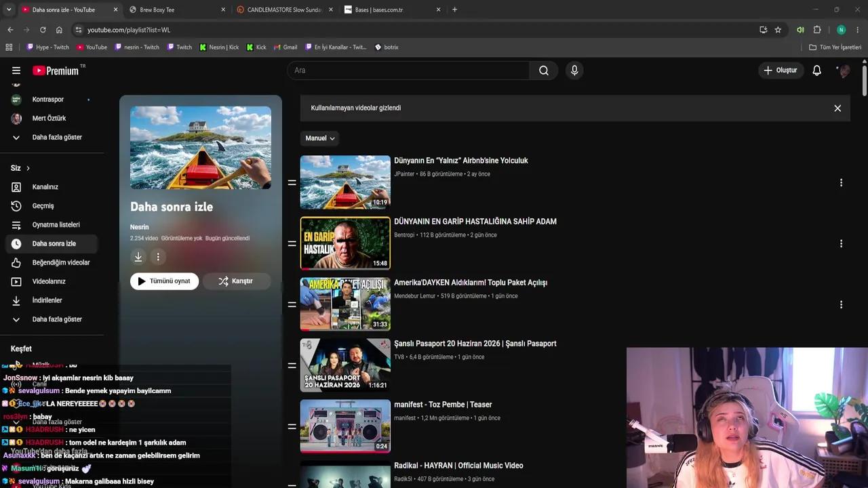Open the Mert Öztürk subscription channel
This screenshot has height=488, width=868.
[x=51, y=119]
